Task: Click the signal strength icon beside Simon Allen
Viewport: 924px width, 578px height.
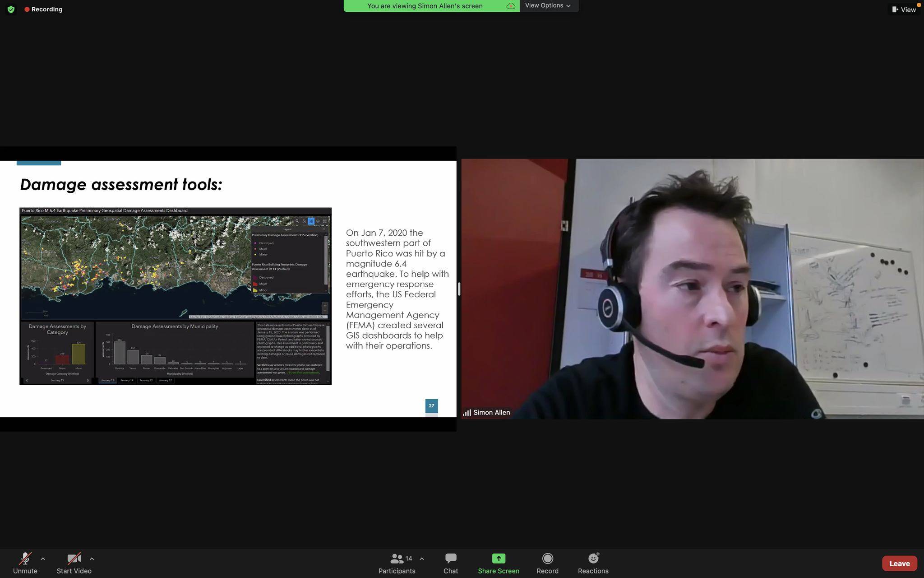Action: pos(467,412)
